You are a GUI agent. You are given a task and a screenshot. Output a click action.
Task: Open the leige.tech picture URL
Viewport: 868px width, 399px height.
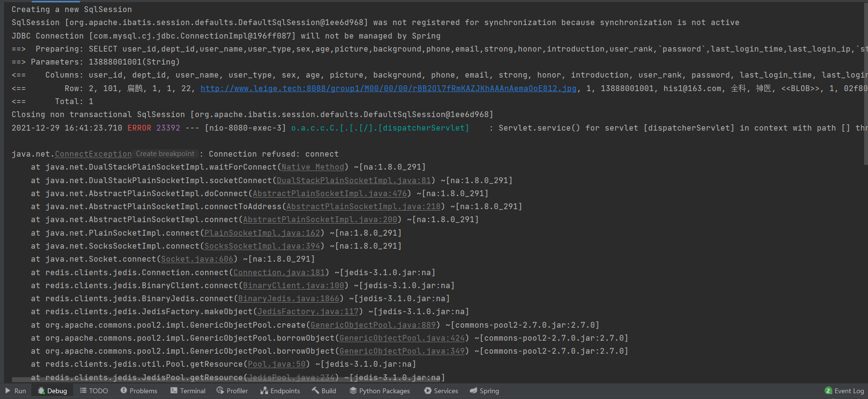coord(388,89)
